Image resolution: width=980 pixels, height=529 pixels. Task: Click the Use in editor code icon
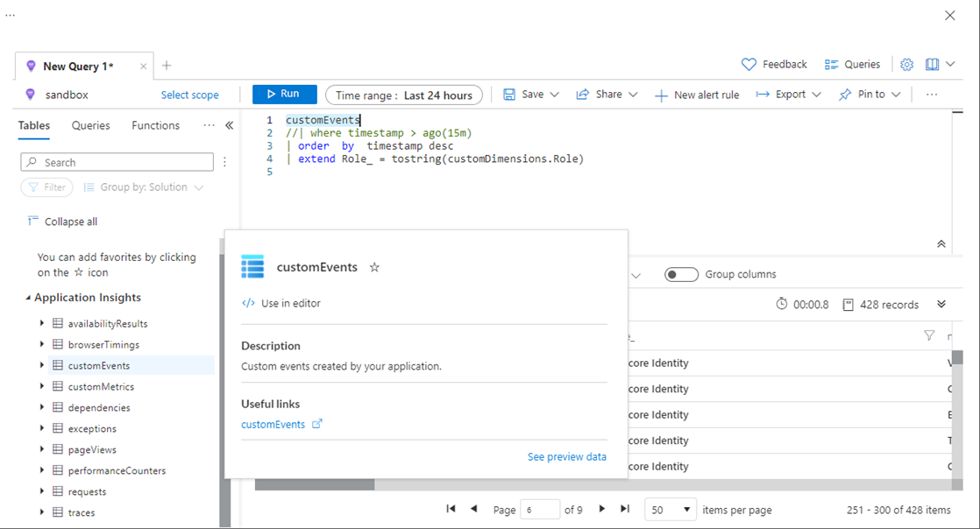point(249,303)
